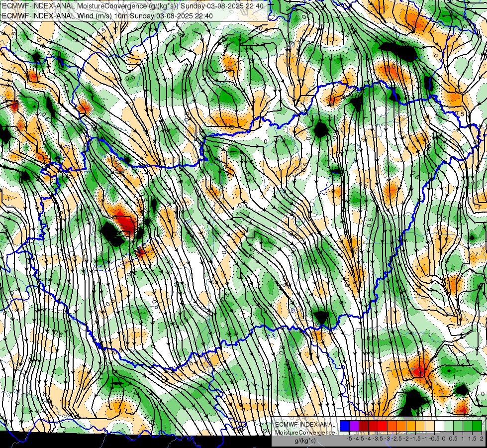Click the Wind (m/s) 10m title line
487x448 pixels.
pos(107,15)
